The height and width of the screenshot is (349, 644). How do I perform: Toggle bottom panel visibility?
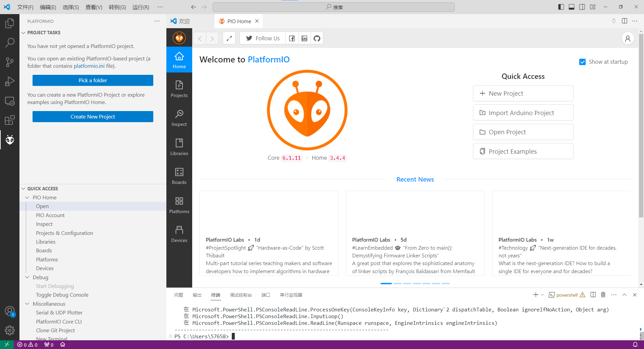coord(572,7)
